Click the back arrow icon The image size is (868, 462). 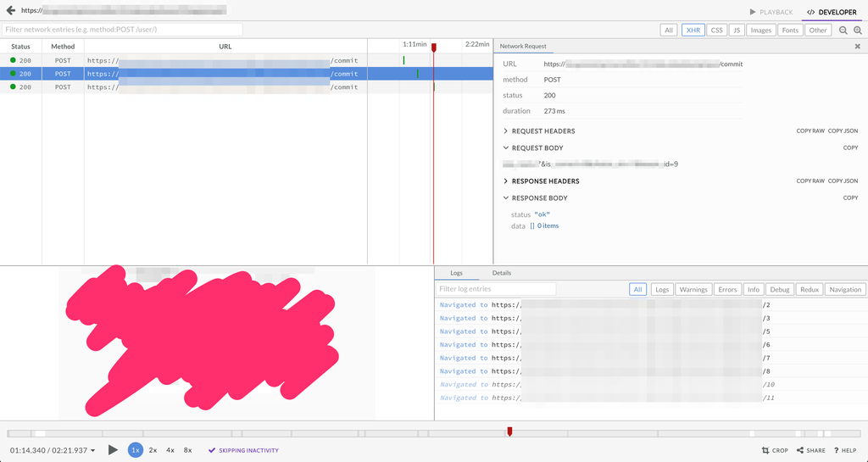click(x=10, y=10)
